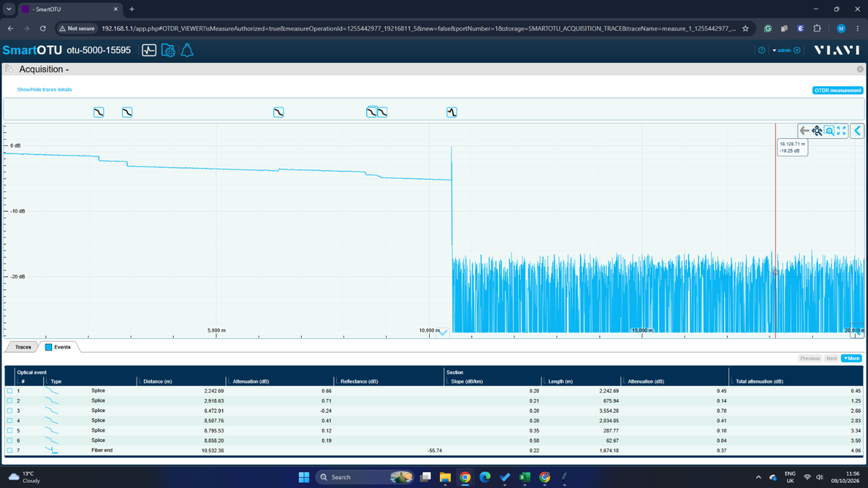Select the fiber end event marker above graph

click(x=451, y=112)
